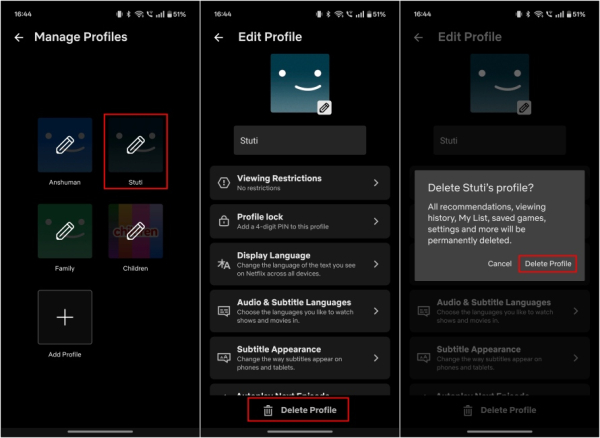Open Audio & Subtitle Languages in middle screen

point(300,311)
